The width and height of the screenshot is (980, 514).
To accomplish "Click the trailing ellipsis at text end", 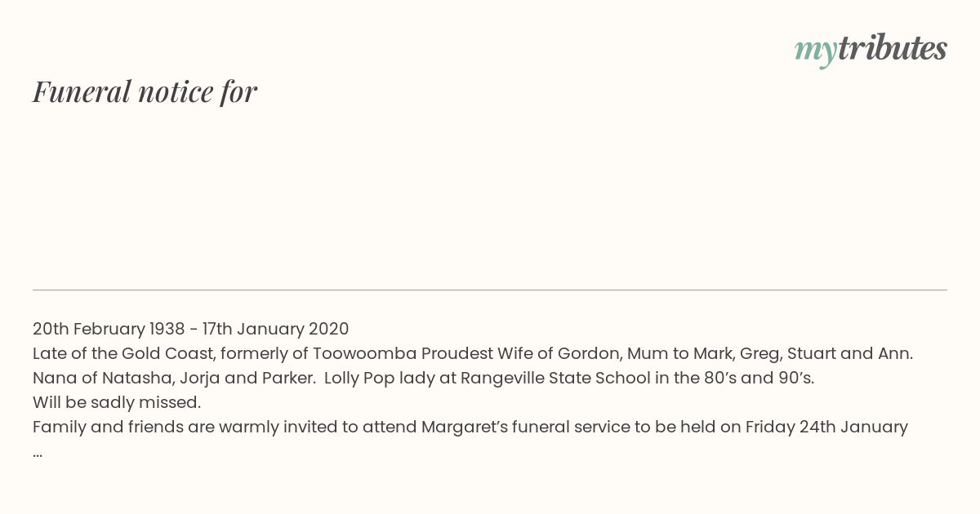I will coord(38,454).
